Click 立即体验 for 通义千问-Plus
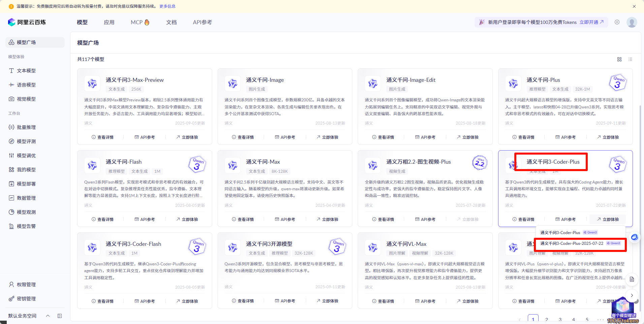 pyautogui.click(x=608, y=137)
